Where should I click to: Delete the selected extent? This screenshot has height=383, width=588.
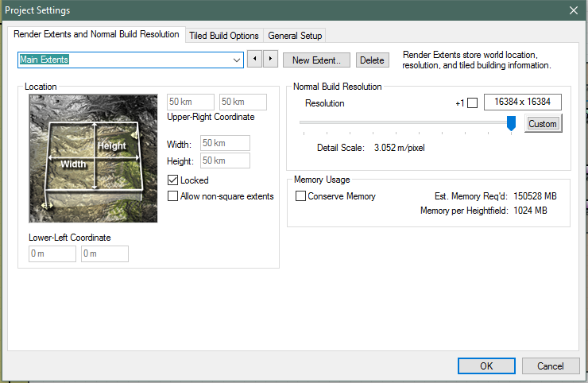click(372, 60)
